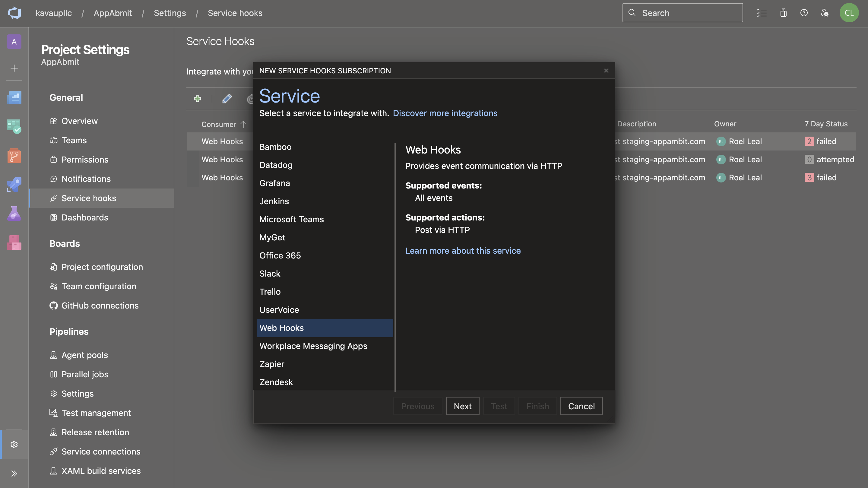This screenshot has width=868, height=488.
Task: Open Service connections settings item
Action: (101, 452)
